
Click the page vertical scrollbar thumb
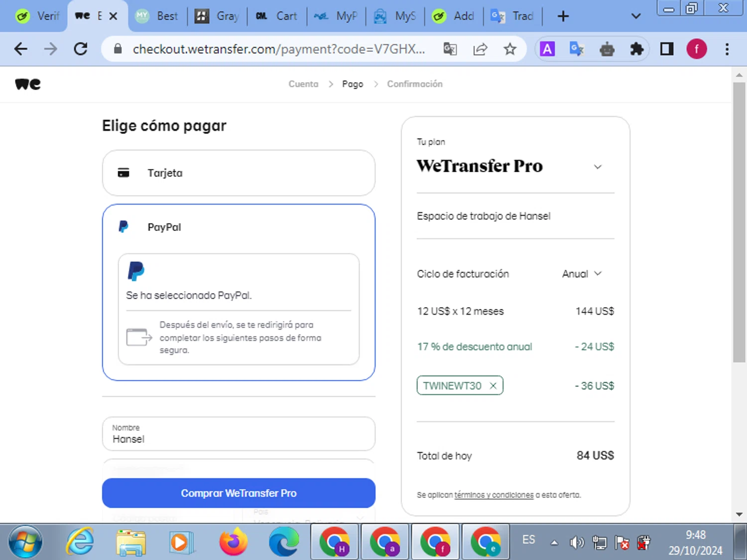739,222
